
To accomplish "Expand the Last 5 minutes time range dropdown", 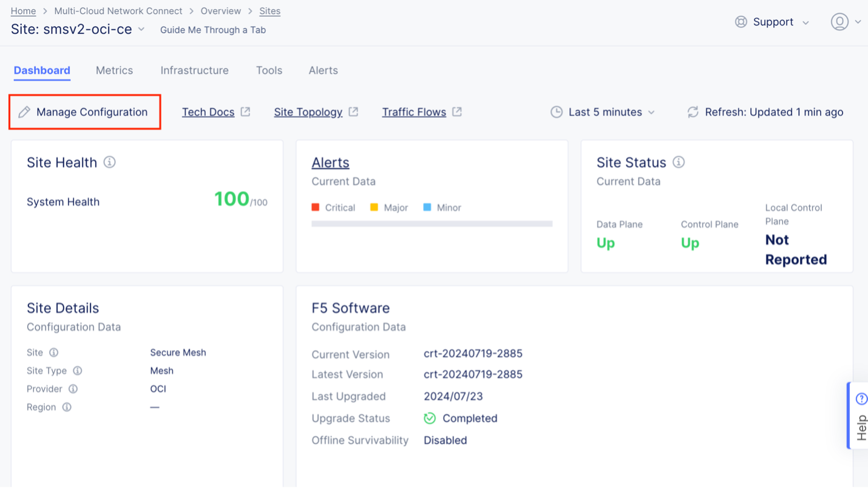I will pyautogui.click(x=653, y=112).
